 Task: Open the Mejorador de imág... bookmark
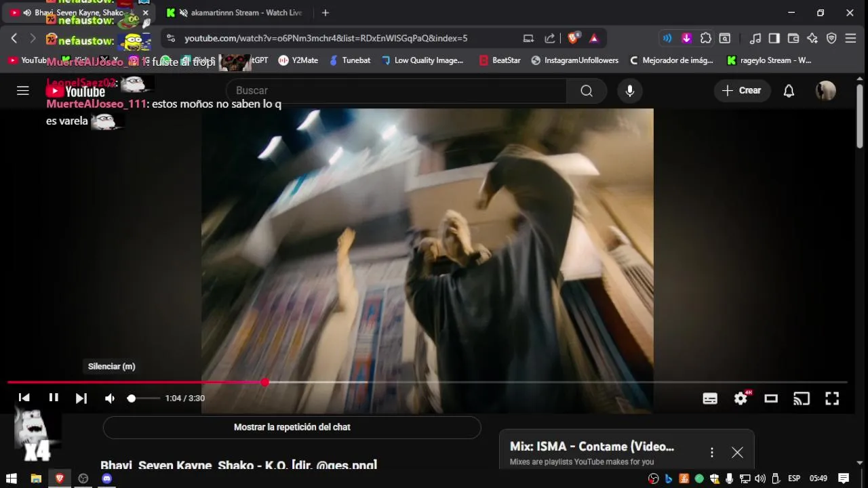(671, 60)
